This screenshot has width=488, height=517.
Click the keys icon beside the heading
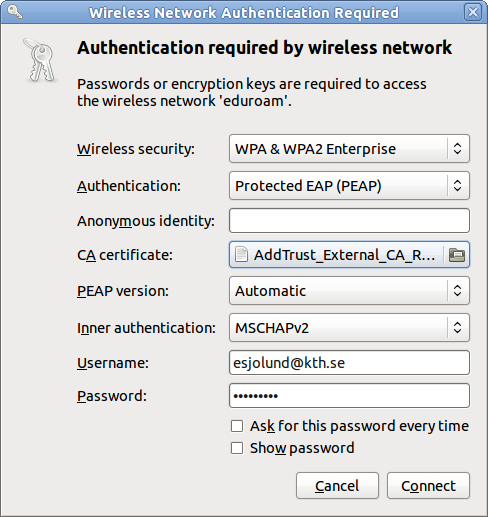(x=41, y=60)
